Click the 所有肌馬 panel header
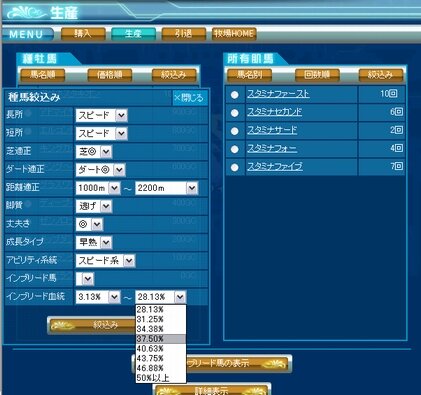The image size is (421, 395). coord(250,59)
